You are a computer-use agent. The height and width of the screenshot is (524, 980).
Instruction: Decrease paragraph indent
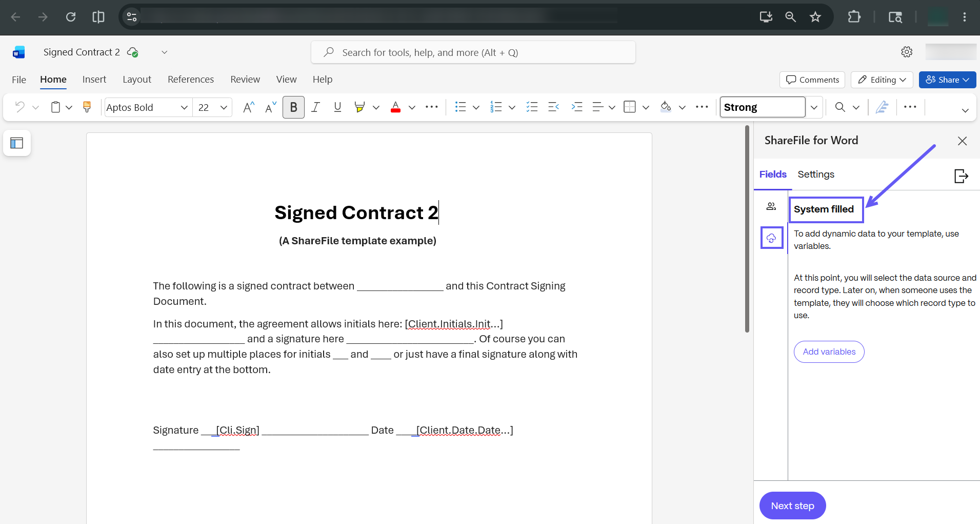pyautogui.click(x=554, y=107)
